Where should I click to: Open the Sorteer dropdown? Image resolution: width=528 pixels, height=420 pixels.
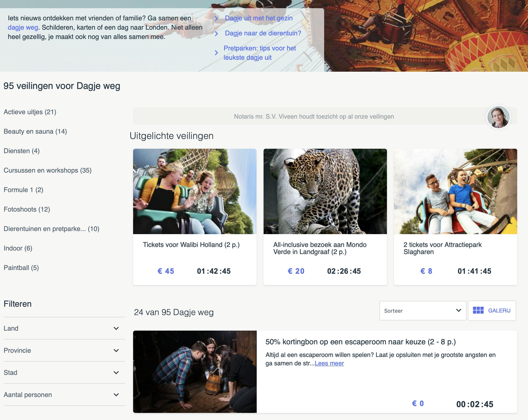point(423,310)
